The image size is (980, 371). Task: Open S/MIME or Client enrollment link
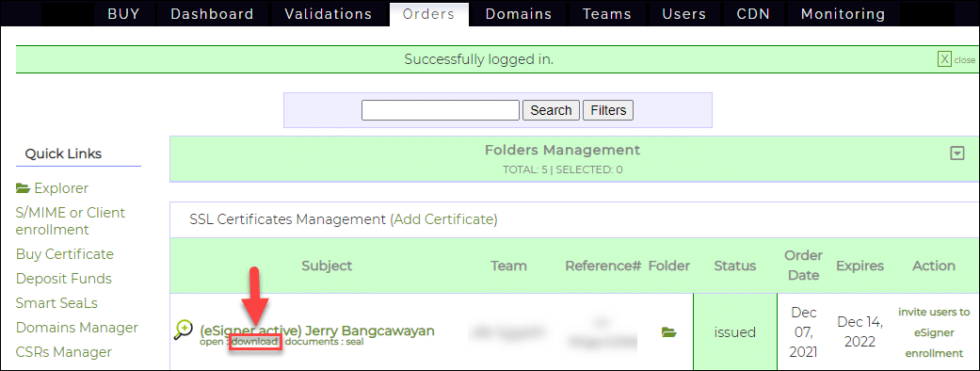(x=70, y=221)
